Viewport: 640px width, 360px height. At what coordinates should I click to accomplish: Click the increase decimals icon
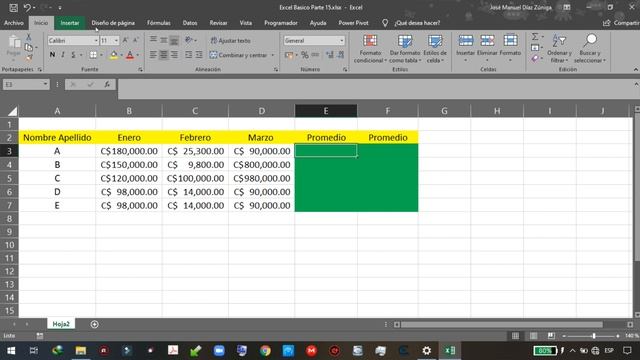(330, 55)
